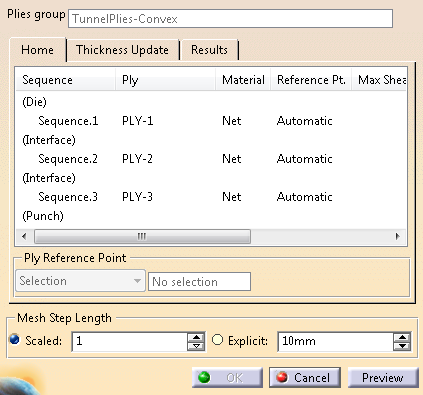Viewport: 423px width, 395px height.
Task: Click the Sequence column header
Action: tap(65, 80)
